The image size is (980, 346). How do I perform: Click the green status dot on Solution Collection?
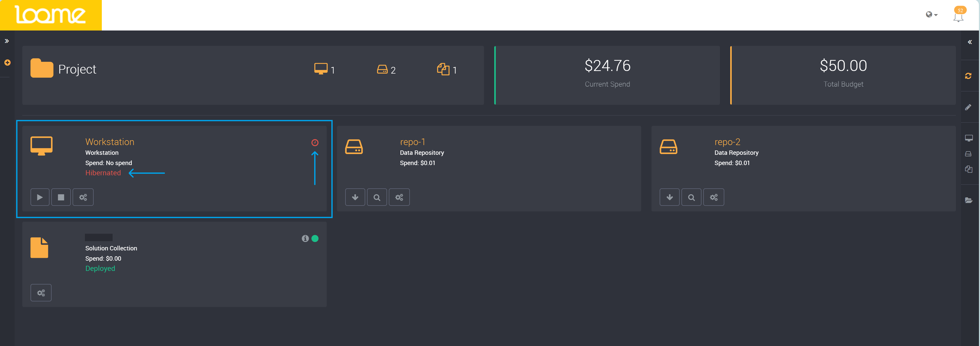point(315,238)
